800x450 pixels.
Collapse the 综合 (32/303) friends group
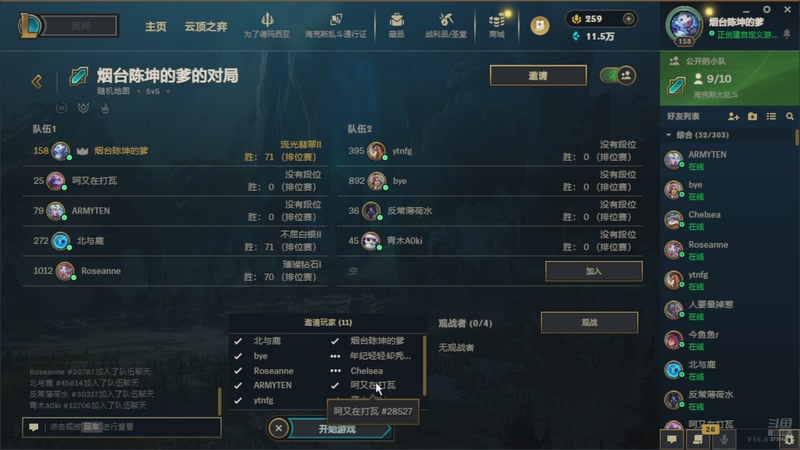pos(668,135)
